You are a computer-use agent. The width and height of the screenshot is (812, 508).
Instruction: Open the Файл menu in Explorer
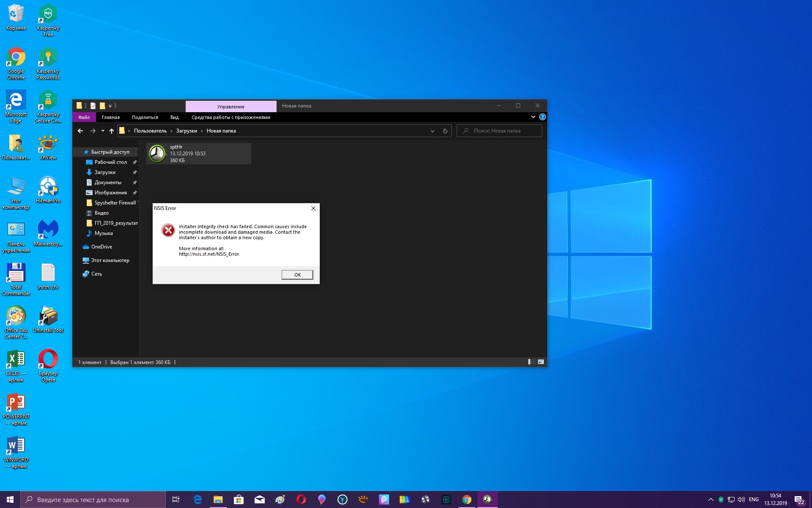[x=84, y=117]
